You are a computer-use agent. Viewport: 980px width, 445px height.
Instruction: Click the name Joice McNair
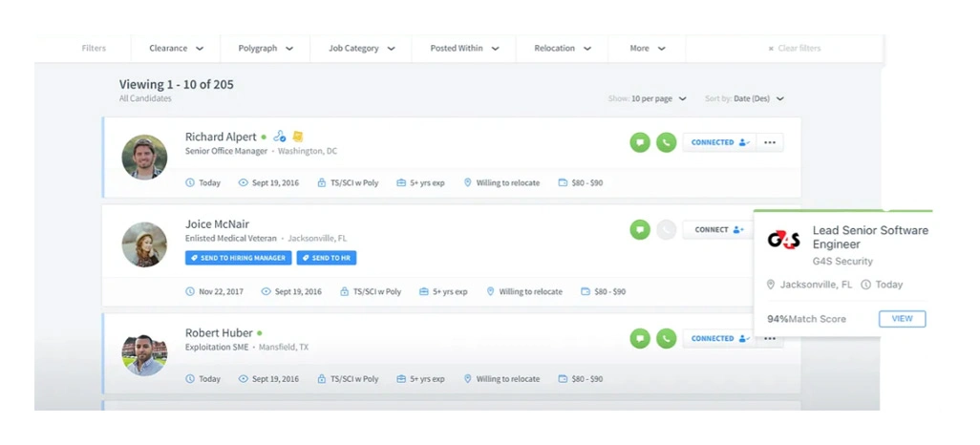(217, 223)
